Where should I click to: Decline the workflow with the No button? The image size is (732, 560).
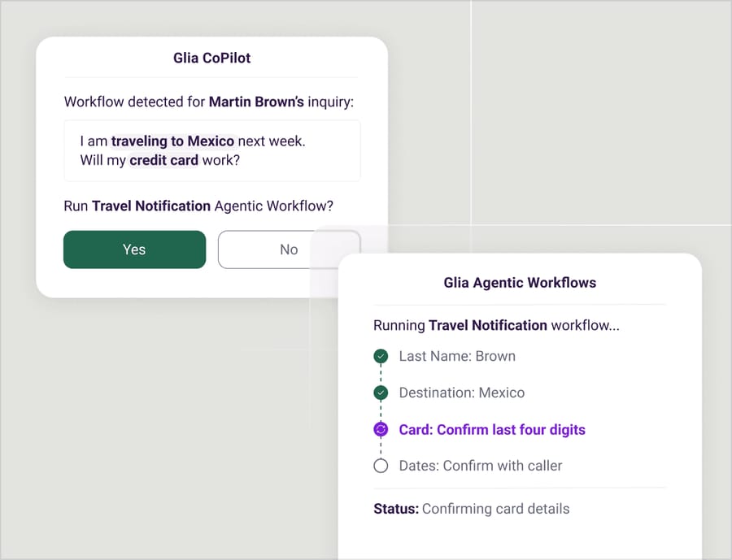(289, 250)
